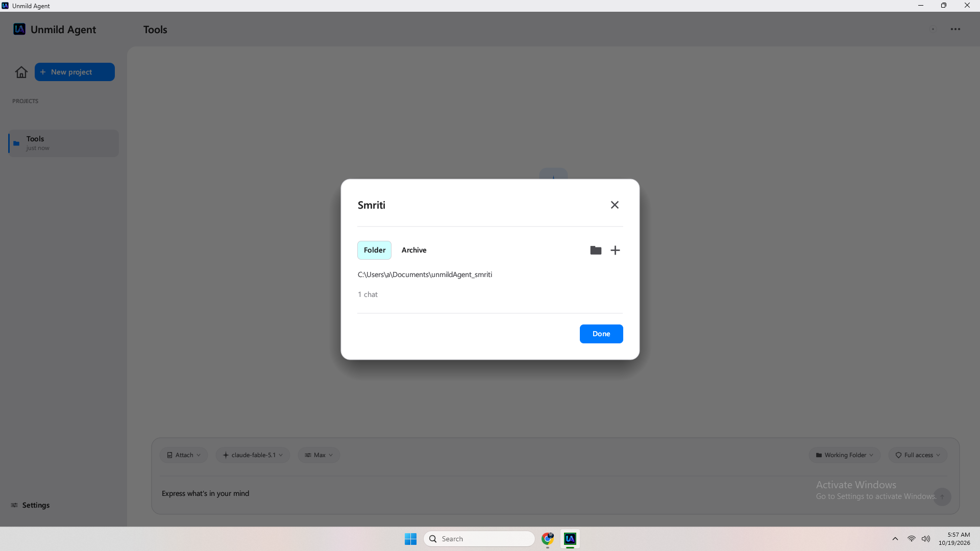Open the clock showing 5:57 AM

tap(954, 539)
